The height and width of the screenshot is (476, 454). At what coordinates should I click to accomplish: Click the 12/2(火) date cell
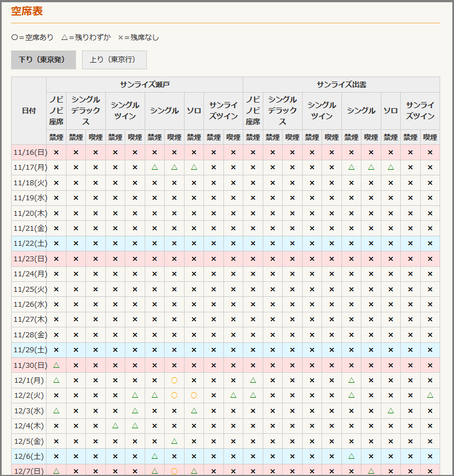tap(29, 396)
